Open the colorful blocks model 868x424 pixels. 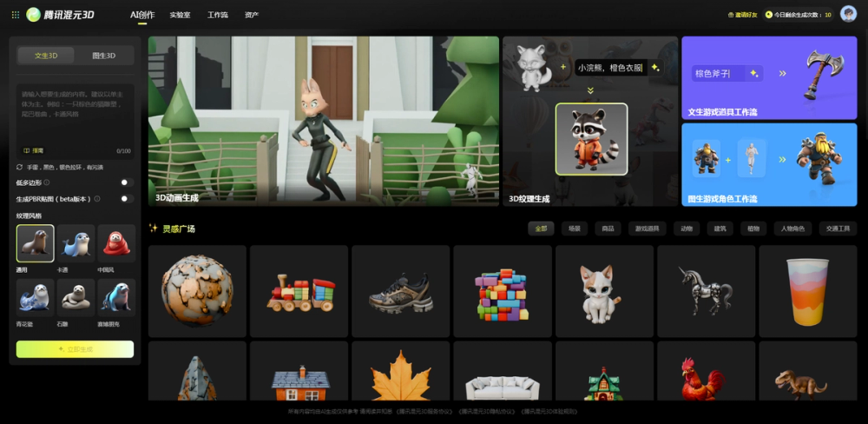[503, 292]
